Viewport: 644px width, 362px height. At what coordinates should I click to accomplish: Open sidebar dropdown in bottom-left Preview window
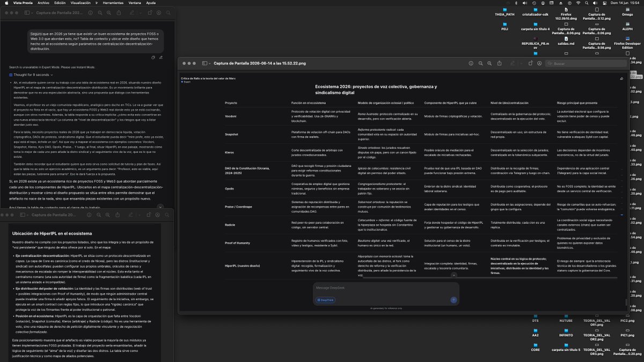[25, 215]
